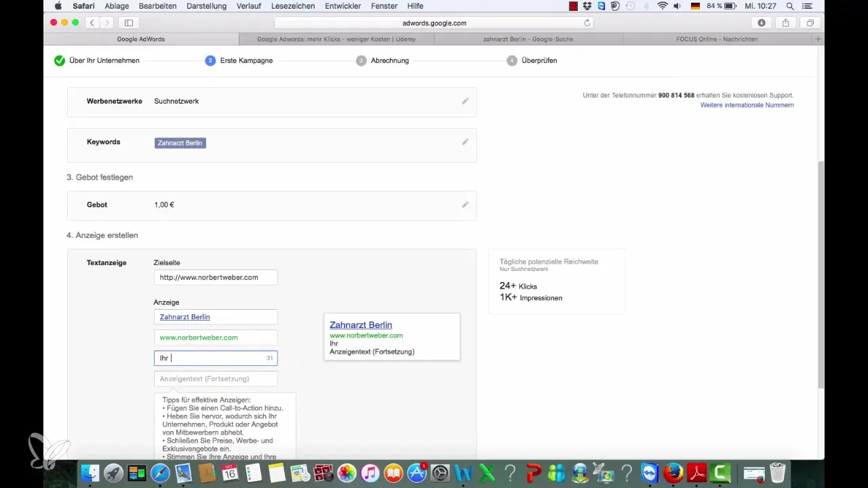Click the 24+ Klicks estimate
This screenshot has height=488, width=868.
coord(518,286)
